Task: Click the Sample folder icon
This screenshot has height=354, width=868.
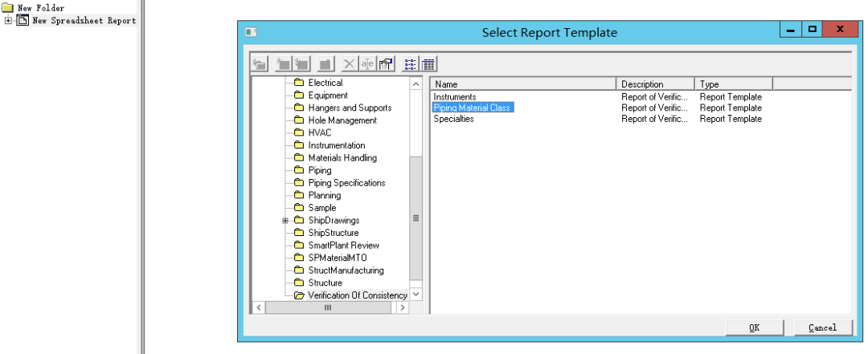Action: point(299,208)
